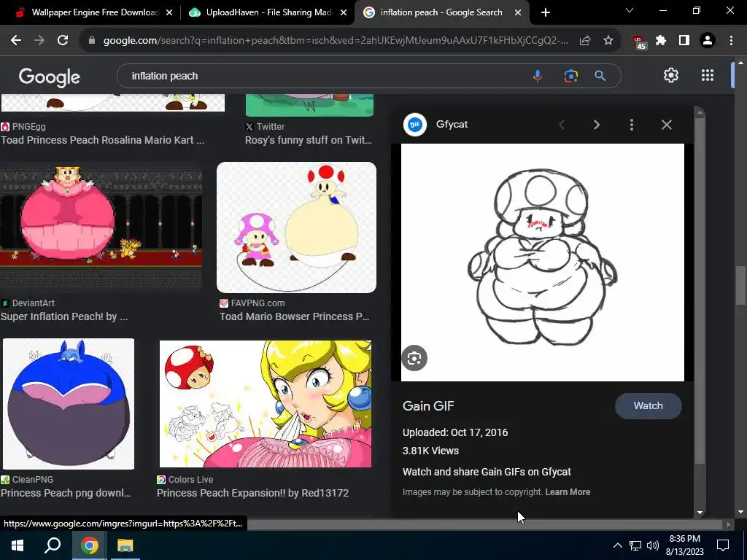
Task: Open the Princess Peach Expansion by Red13172 link
Action: point(252,493)
